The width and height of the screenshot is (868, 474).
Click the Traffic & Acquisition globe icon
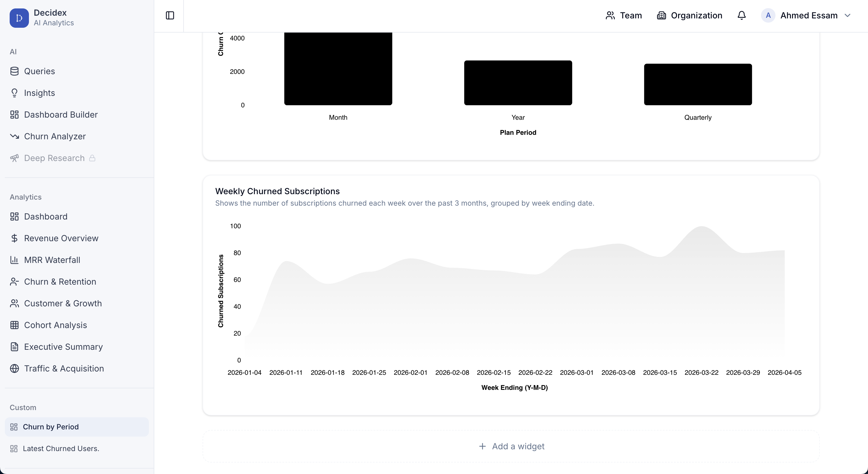[x=14, y=368]
